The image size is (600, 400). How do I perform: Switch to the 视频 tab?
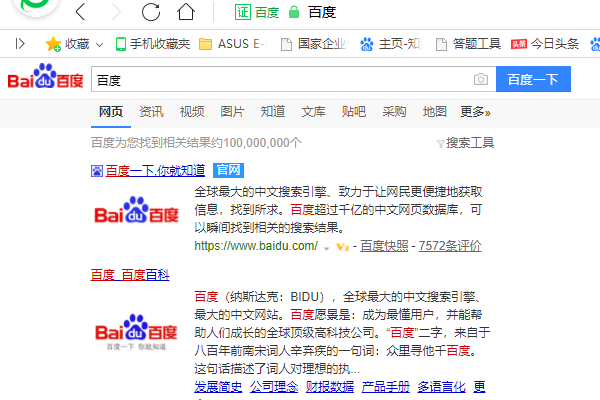(192, 111)
